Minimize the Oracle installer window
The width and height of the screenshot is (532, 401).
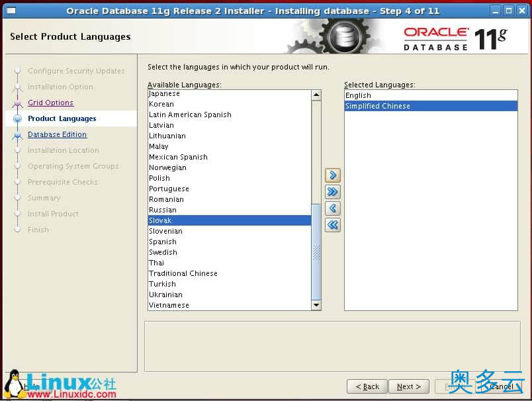click(496, 11)
